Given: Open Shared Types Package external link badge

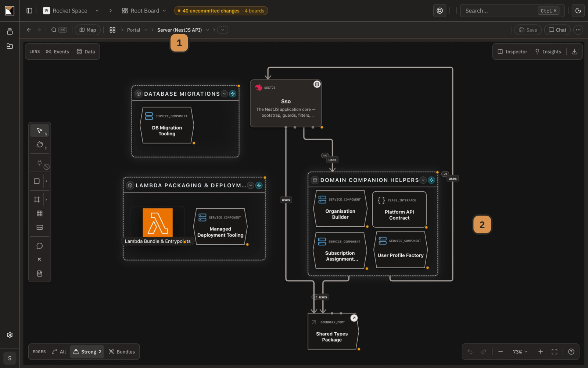Looking at the screenshot, I should point(354,318).
